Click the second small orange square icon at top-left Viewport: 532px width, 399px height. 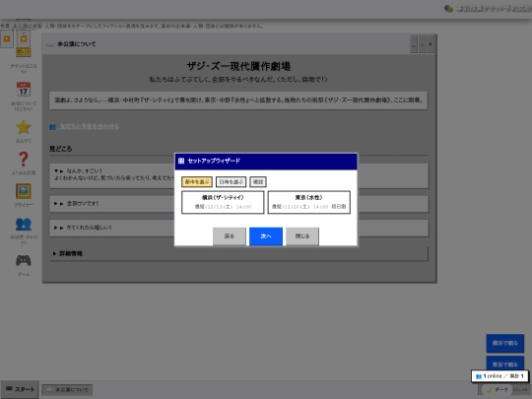(24, 38)
